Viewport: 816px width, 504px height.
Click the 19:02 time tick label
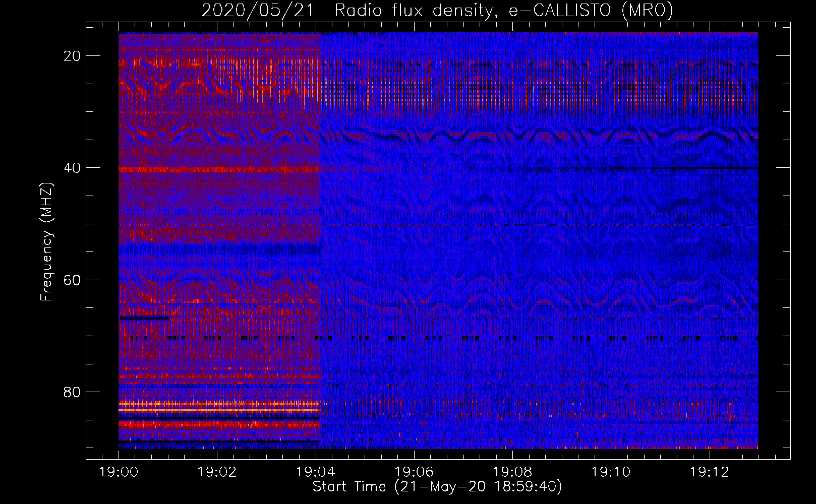point(217,472)
